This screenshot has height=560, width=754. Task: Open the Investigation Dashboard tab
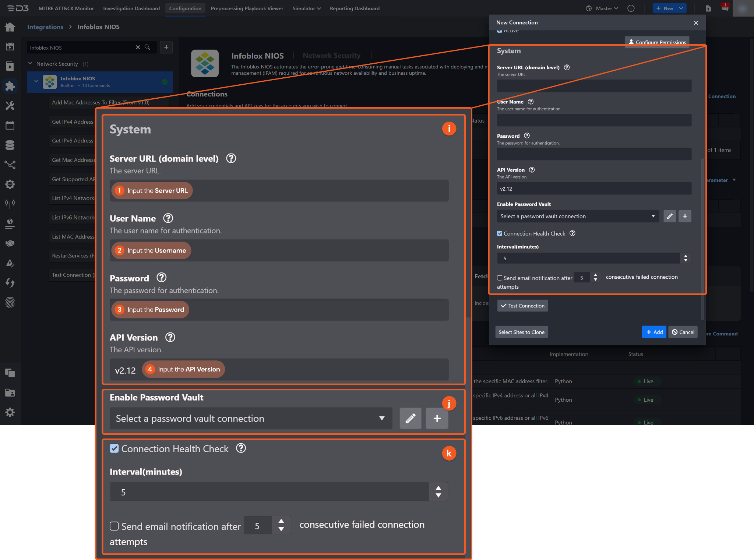(131, 8)
